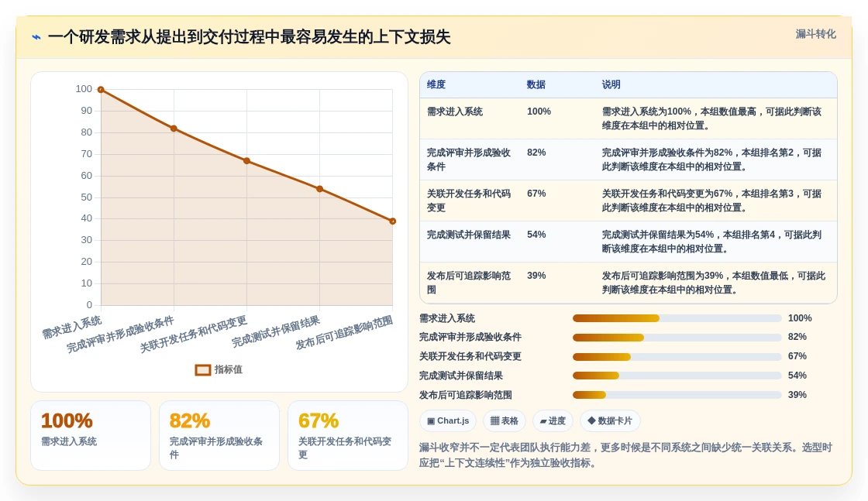Click the 100% value in the table

[x=539, y=112]
